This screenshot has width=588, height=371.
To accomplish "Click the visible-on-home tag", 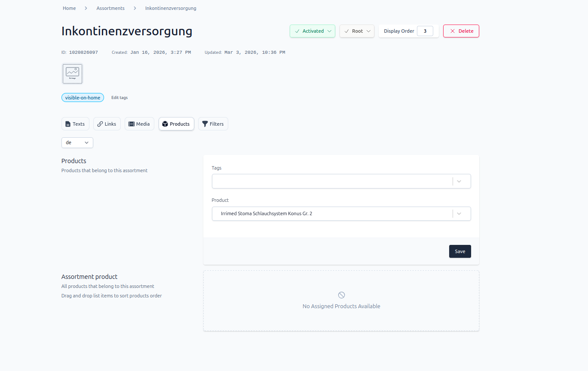I will coord(83,98).
